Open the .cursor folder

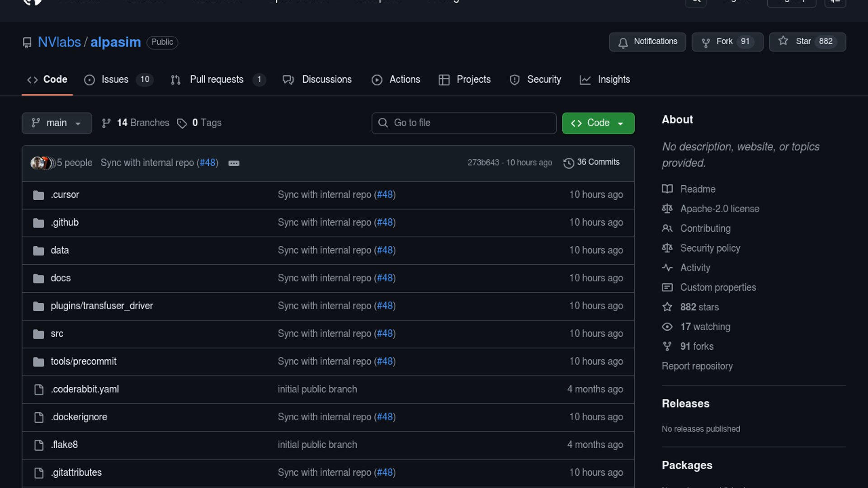point(65,195)
